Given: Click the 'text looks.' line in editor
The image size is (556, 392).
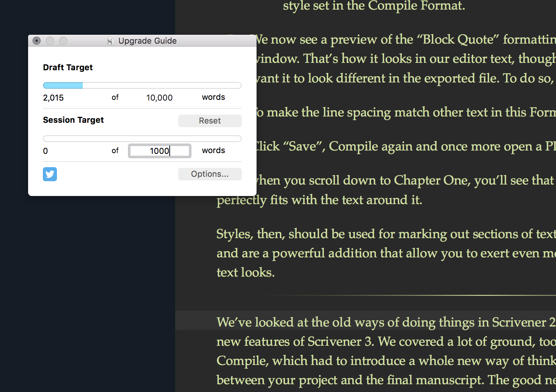Looking at the screenshot, I should coord(245,273).
